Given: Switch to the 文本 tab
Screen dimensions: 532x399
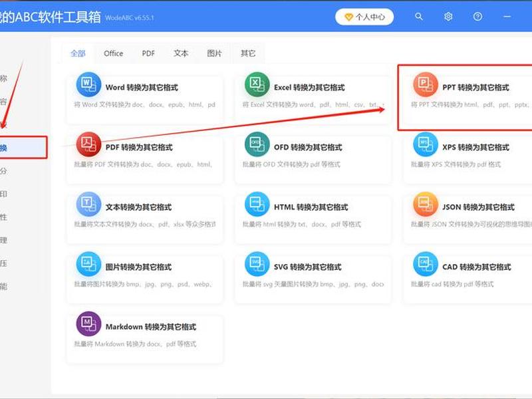Looking at the screenshot, I should point(181,53).
